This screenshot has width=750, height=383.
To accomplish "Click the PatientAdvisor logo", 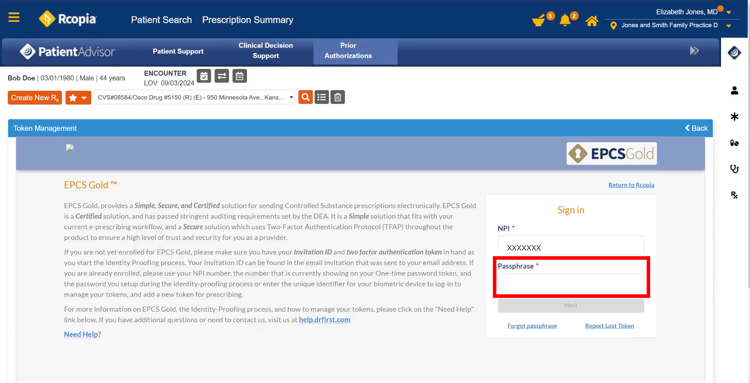I will tap(67, 52).
